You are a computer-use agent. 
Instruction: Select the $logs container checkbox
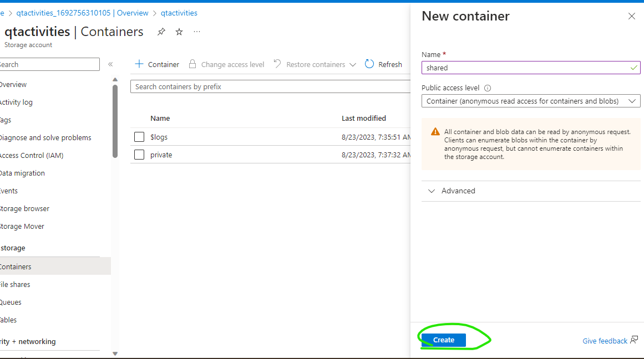(x=139, y=137)
